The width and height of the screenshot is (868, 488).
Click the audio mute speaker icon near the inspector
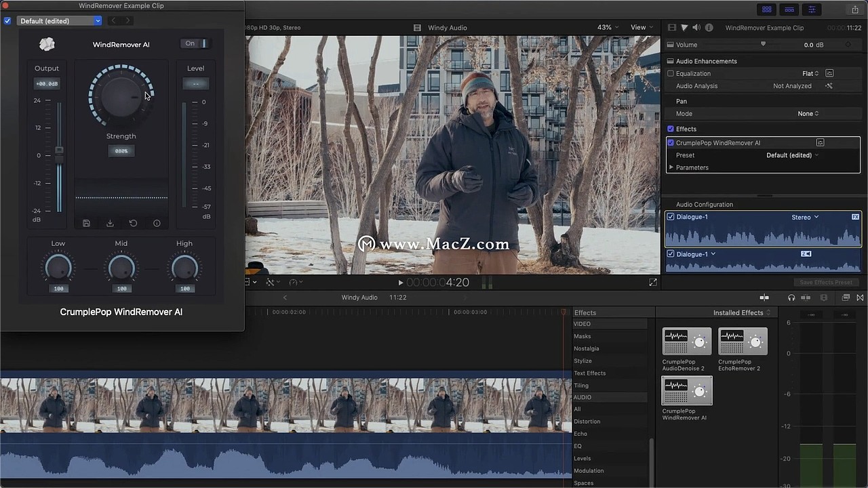tap(695, 28)
